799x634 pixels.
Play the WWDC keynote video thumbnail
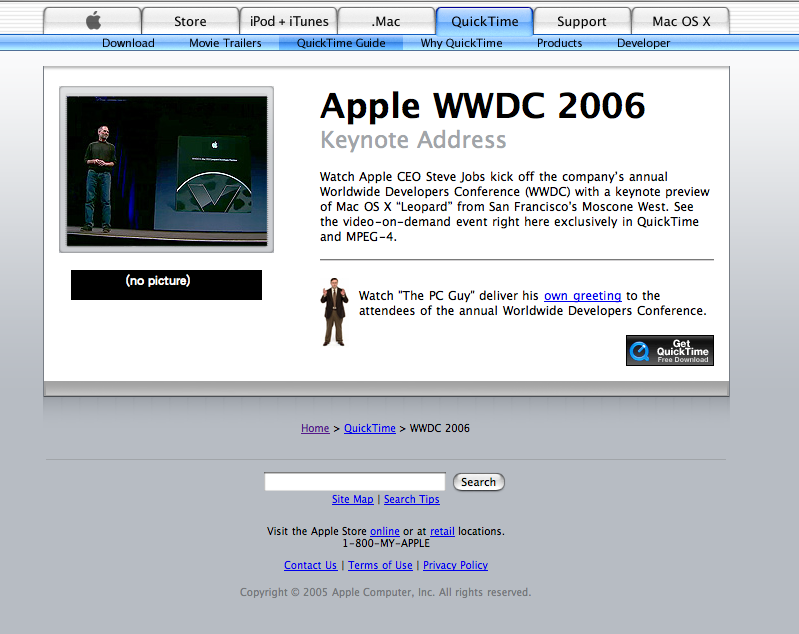click(x=167, y=170)
